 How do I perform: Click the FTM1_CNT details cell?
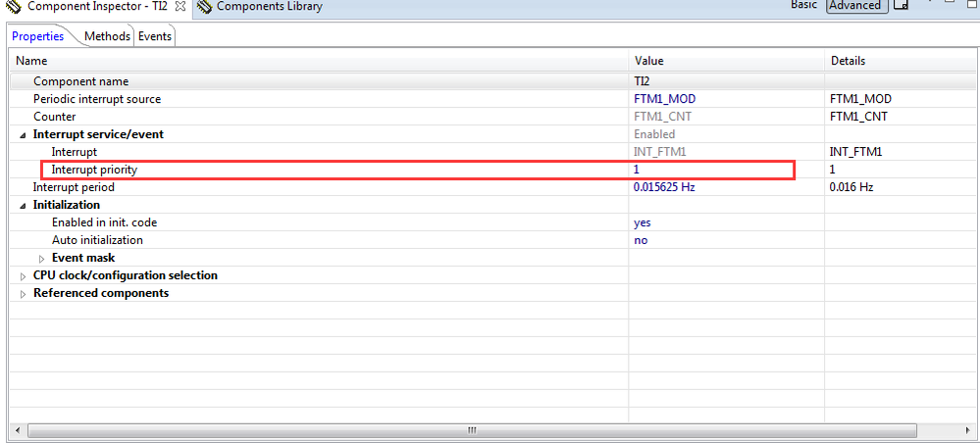[902, 117]
